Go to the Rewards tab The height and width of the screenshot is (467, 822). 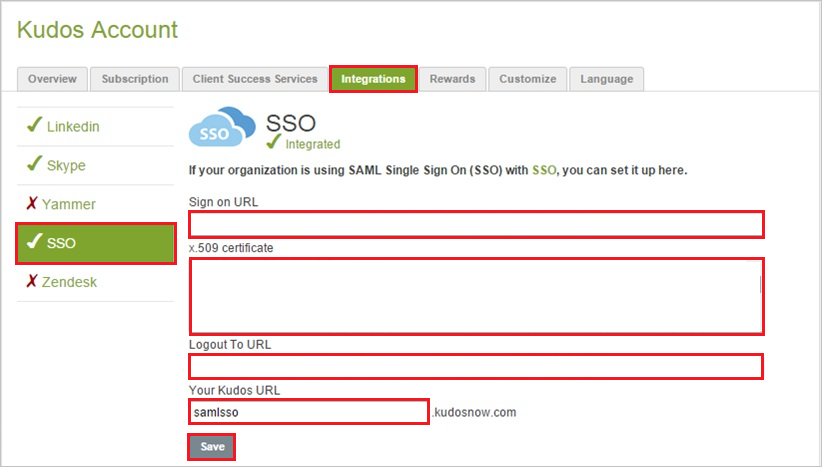pos(452,79)
